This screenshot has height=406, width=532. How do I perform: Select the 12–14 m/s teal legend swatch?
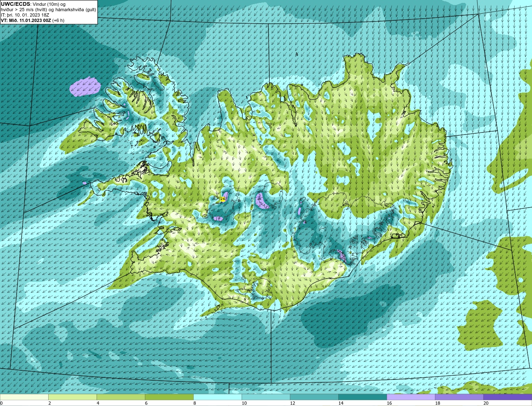(x=314, y=397)
